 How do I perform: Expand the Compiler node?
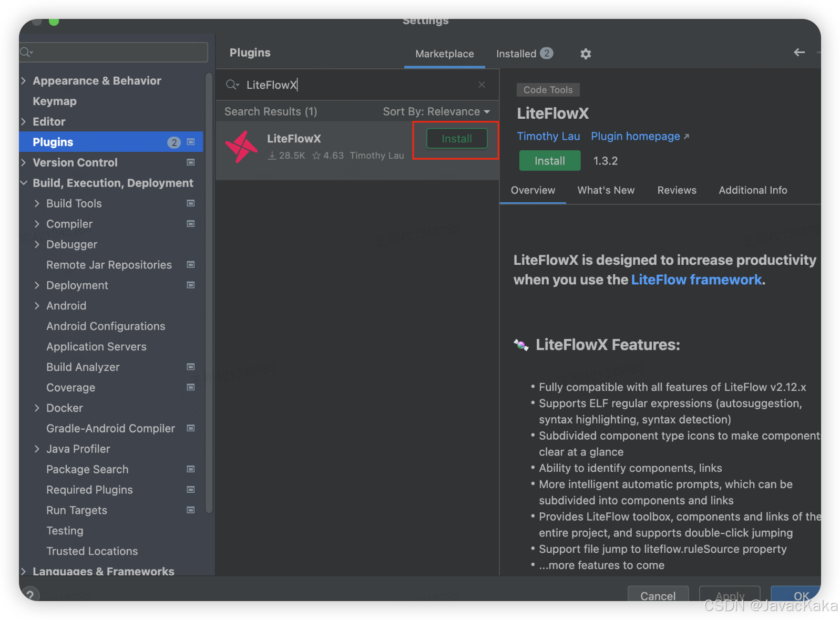[37, 224]
